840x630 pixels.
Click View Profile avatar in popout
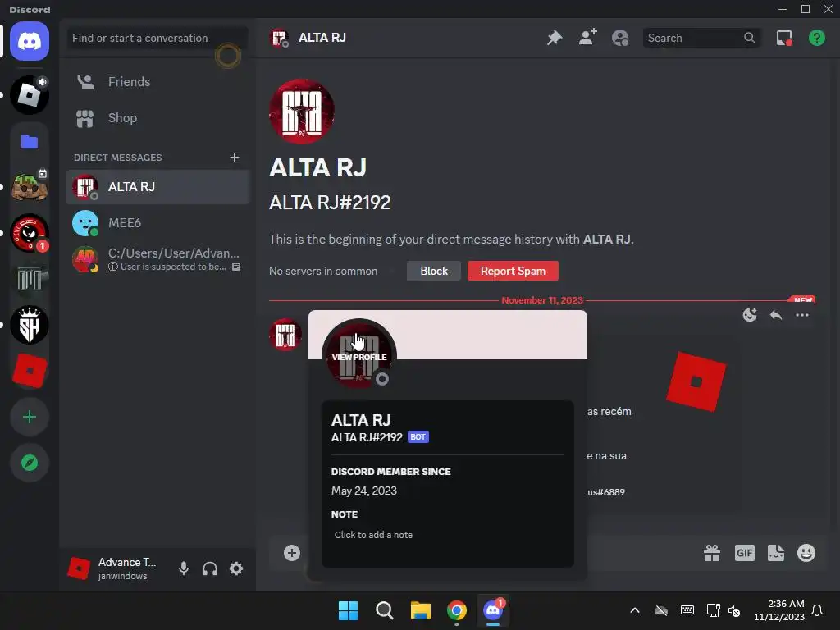point(359,357)
